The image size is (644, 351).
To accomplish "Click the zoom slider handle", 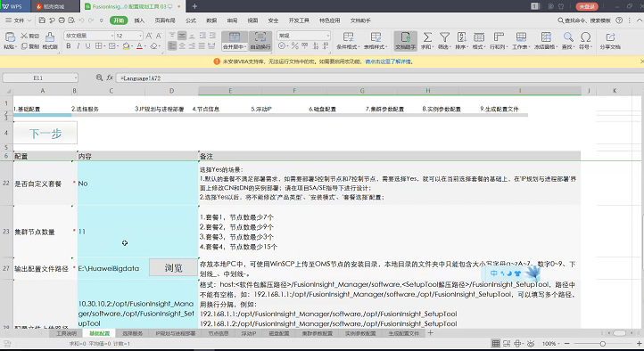I will pyautogui.click(x=602, y=343).
